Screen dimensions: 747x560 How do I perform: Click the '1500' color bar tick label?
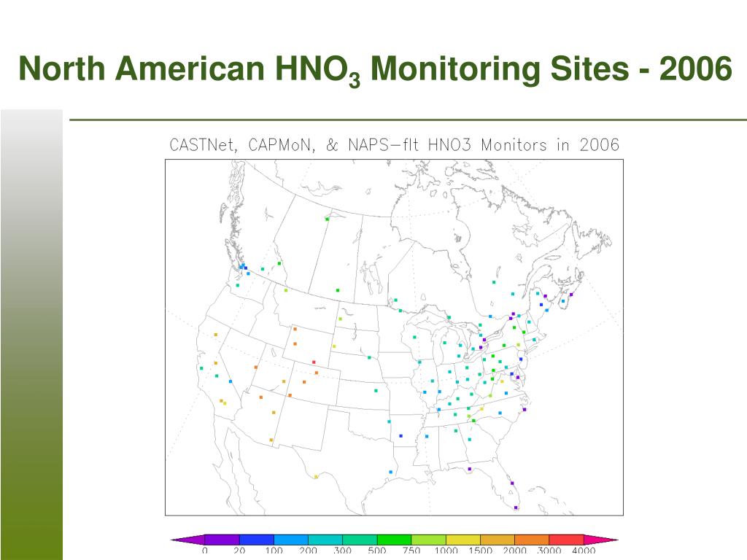pos(481,551)
